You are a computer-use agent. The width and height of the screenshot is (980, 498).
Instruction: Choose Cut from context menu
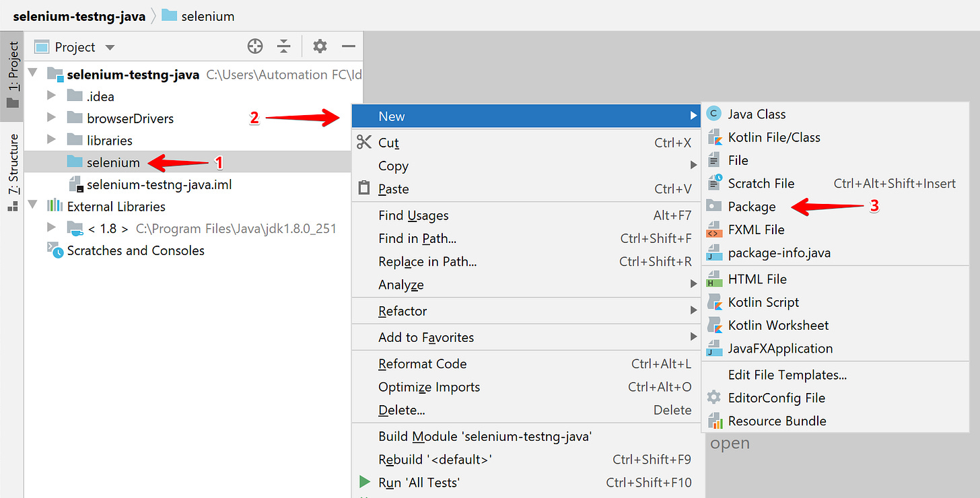tap(527, 143)
